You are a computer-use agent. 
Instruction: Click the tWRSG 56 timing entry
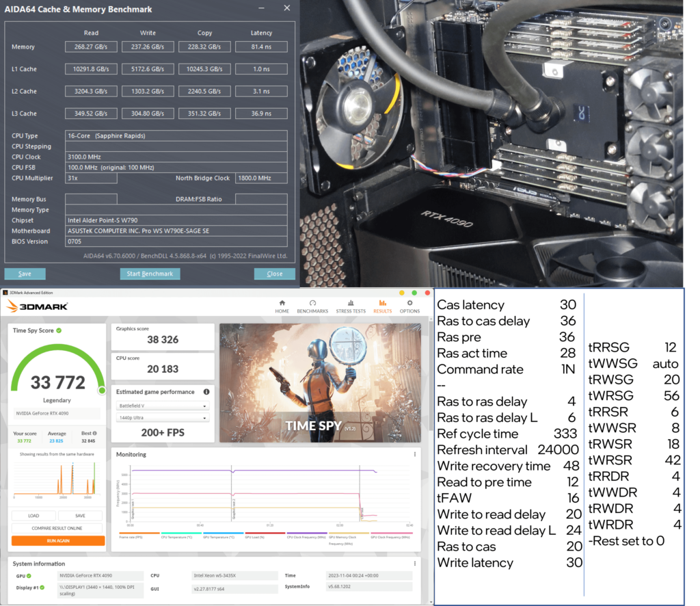coord(634,395)
